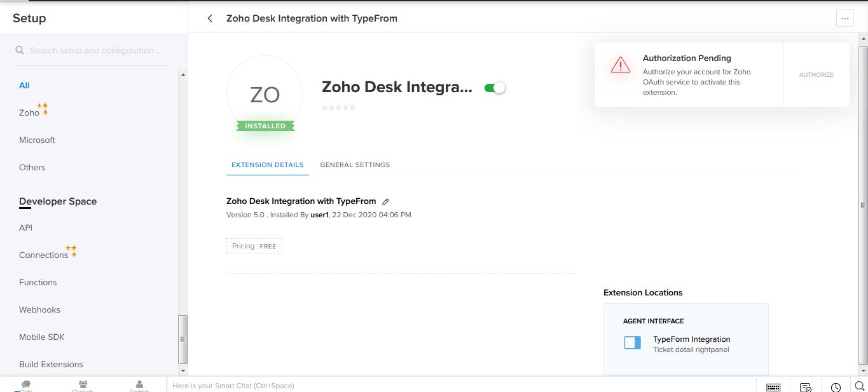Open Channels from the bottom bar

83,386
